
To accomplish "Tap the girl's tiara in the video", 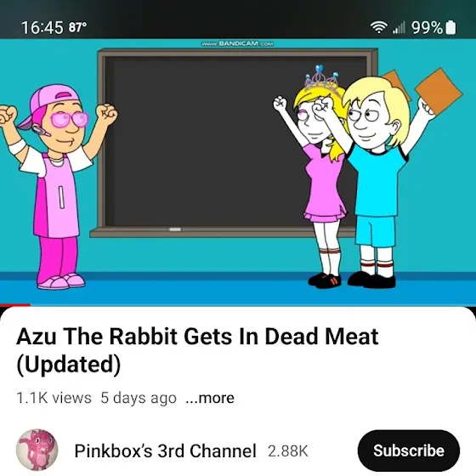I will coord(322,77).
